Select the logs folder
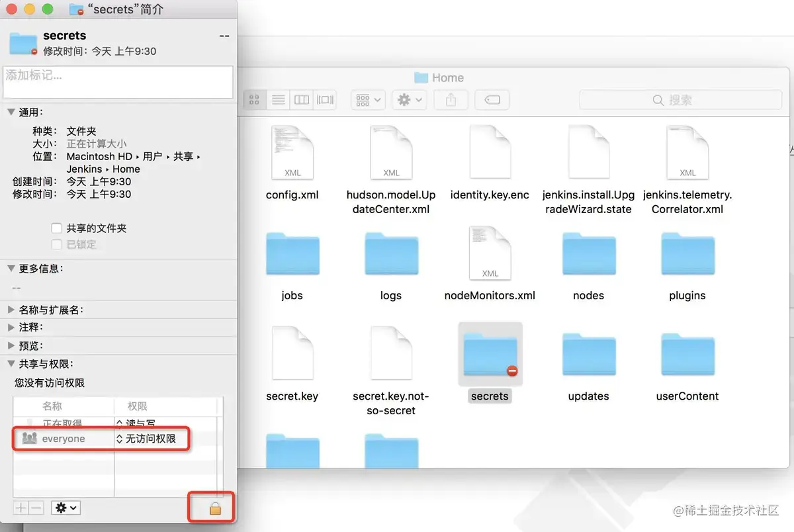The width and height of the screenshot is (794, 532). 391,253
